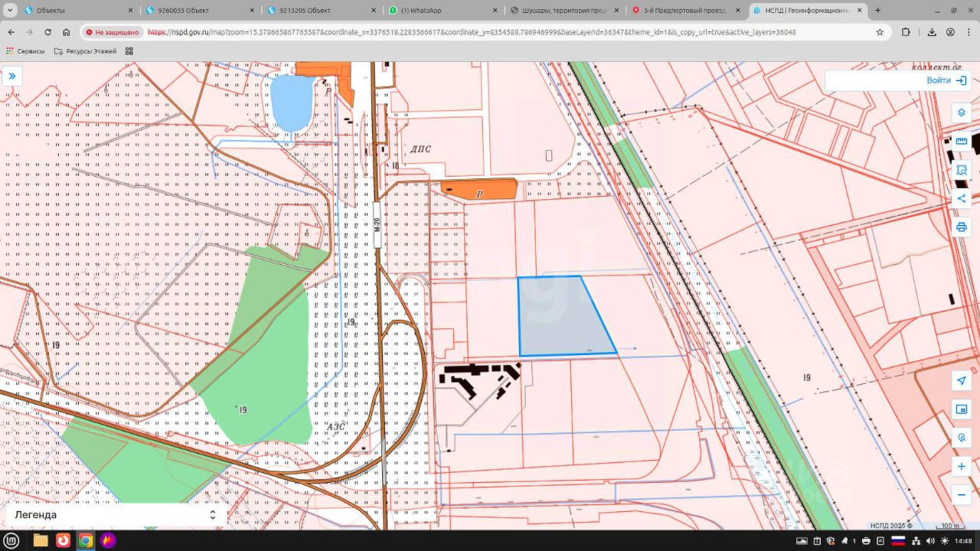Image resolution: width=980 pixels, height=551 pixels.
Task: Zoom in using the plus button
Action: 962,466
